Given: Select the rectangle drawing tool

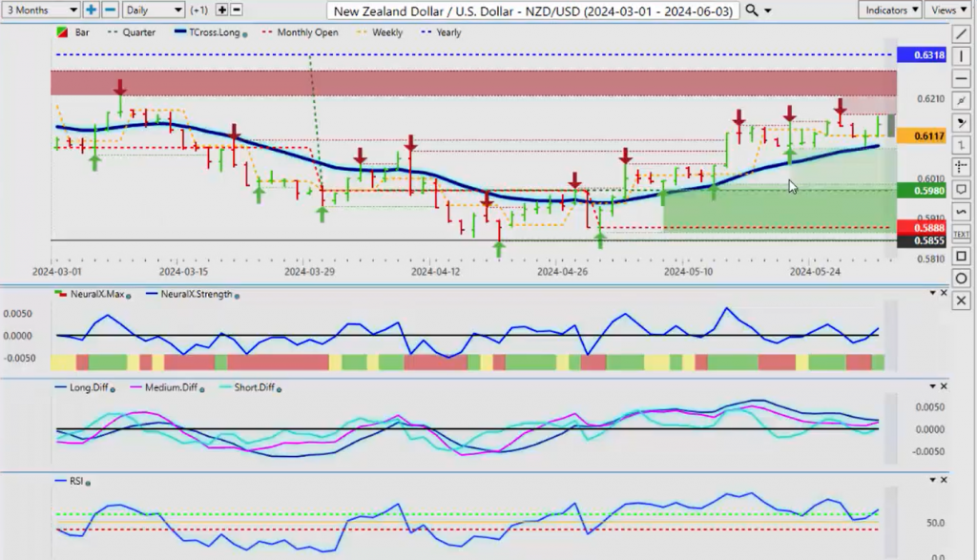Looking at the screenshot, I should [961, 256].
